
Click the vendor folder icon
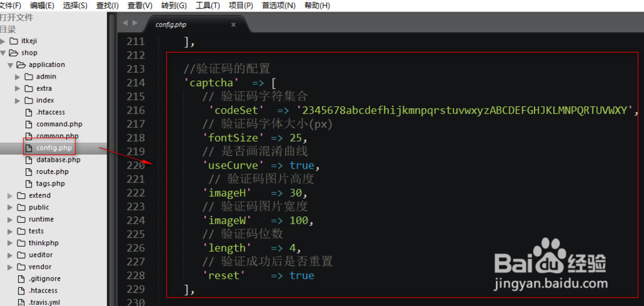(21, 267)
